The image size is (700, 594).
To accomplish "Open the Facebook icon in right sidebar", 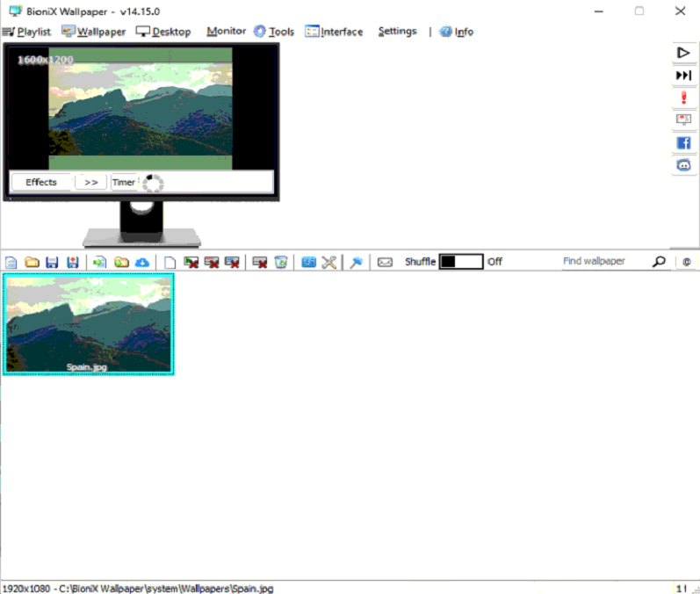I will coord(682,142).
